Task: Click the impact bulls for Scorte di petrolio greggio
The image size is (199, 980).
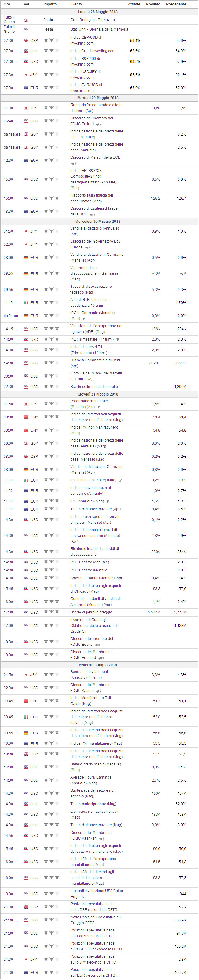Action: [x=51, y=612]
